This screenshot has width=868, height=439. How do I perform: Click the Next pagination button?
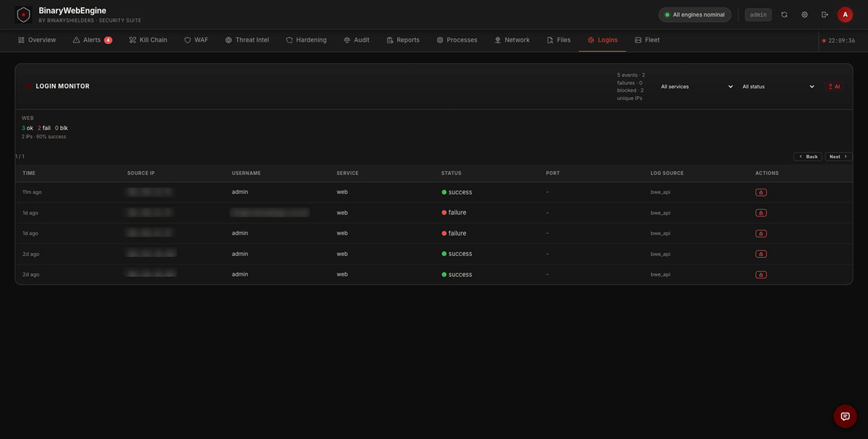click(x=838, y=157)
